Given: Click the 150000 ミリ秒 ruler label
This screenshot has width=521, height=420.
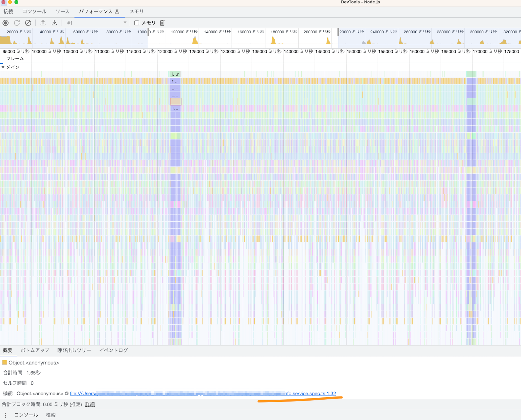Looking at the screenshot, I should click(x=361, y=51).
